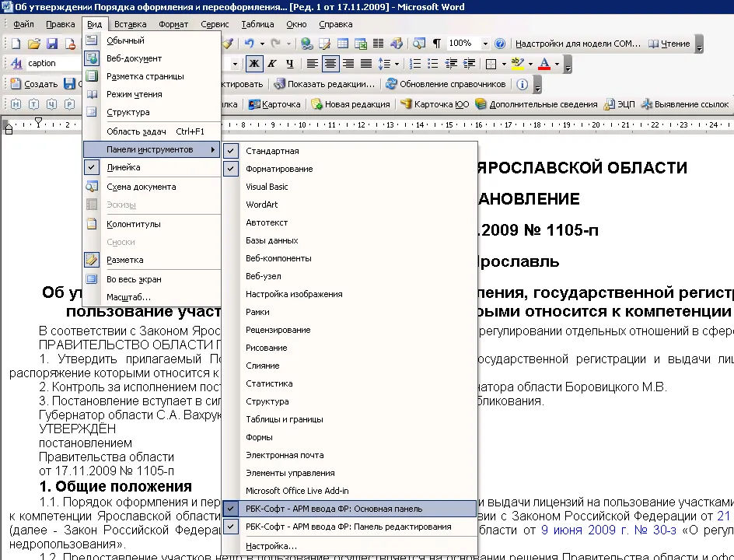Screen dimensions: 734x560
Task: Click the Document Map icon in toolbar
Action: pos(419,44)
